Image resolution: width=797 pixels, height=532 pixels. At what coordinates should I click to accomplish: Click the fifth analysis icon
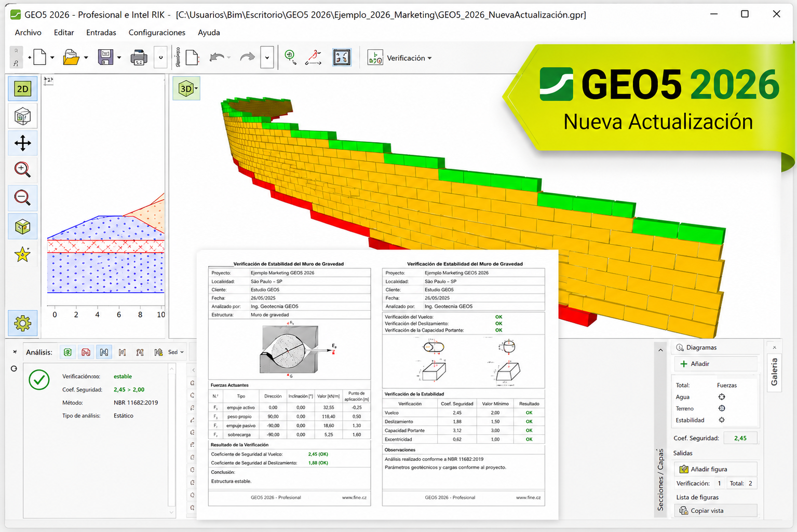(x=140, y=352)
